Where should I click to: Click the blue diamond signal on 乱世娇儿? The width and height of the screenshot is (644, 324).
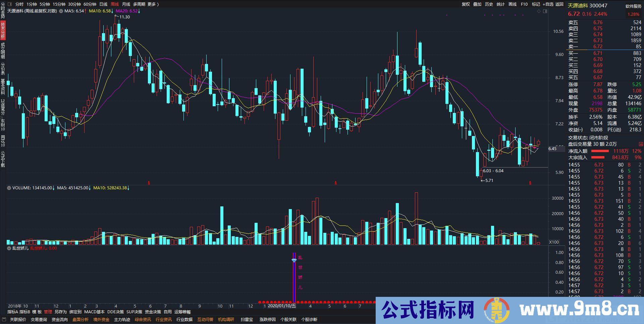coord(294,260)
